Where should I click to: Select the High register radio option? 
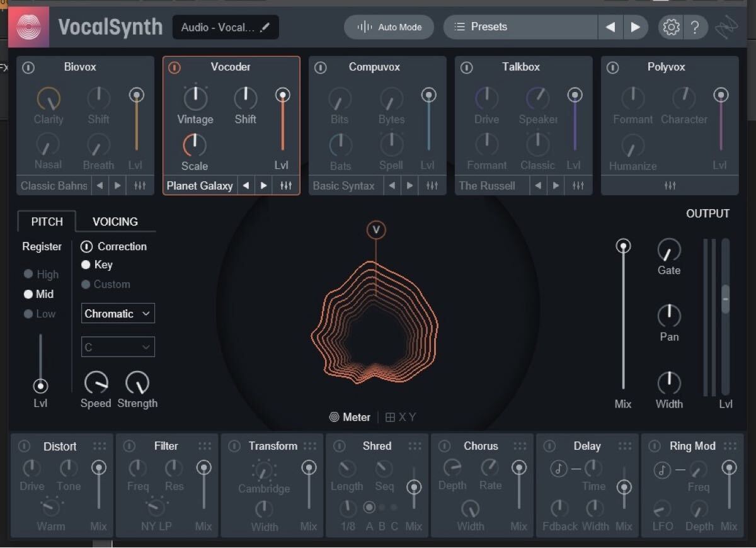pyautogui.click(x=28, y=274)
